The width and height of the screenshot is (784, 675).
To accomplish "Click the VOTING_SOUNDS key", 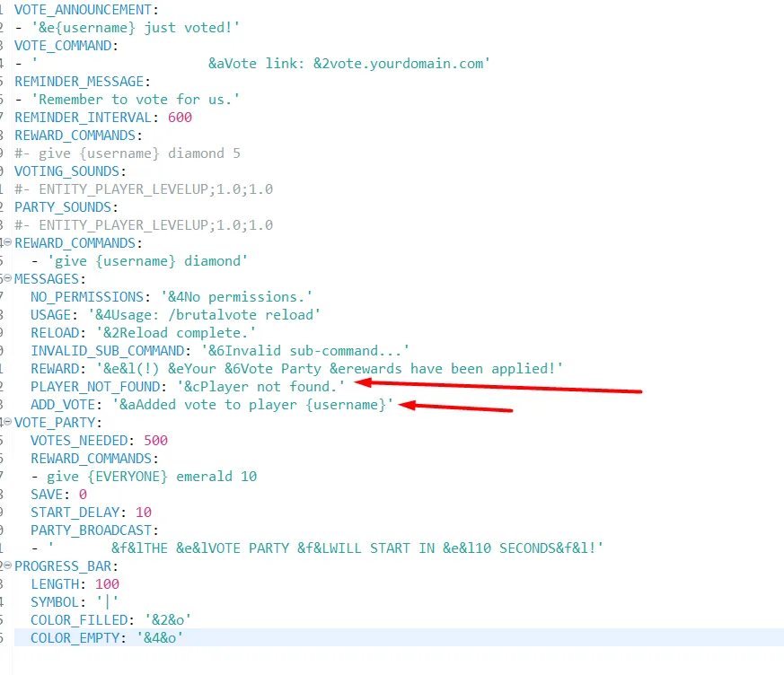I will pyautogui.click(x=67, y=171).
